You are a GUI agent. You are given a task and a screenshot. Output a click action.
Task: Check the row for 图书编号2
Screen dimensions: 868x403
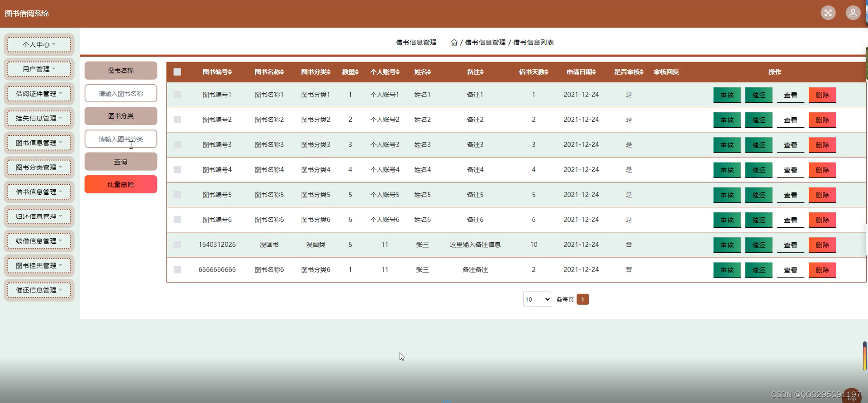(x=177, y=120)
